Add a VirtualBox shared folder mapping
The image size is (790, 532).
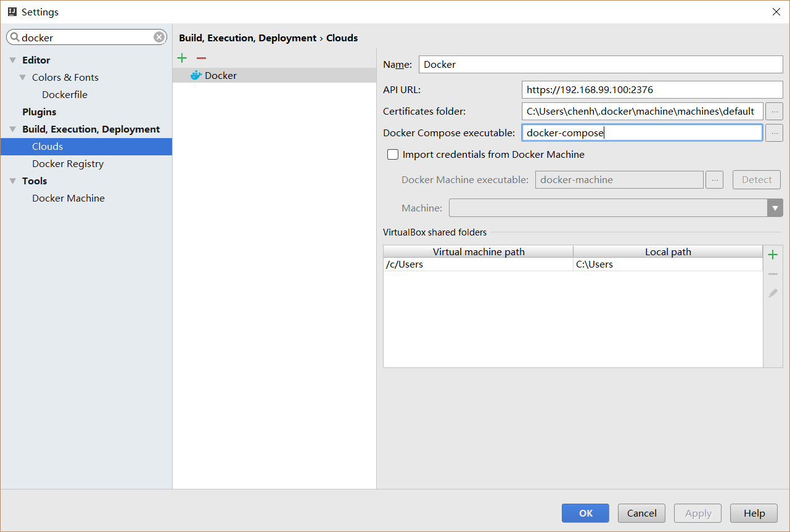(x=773, y=255)
